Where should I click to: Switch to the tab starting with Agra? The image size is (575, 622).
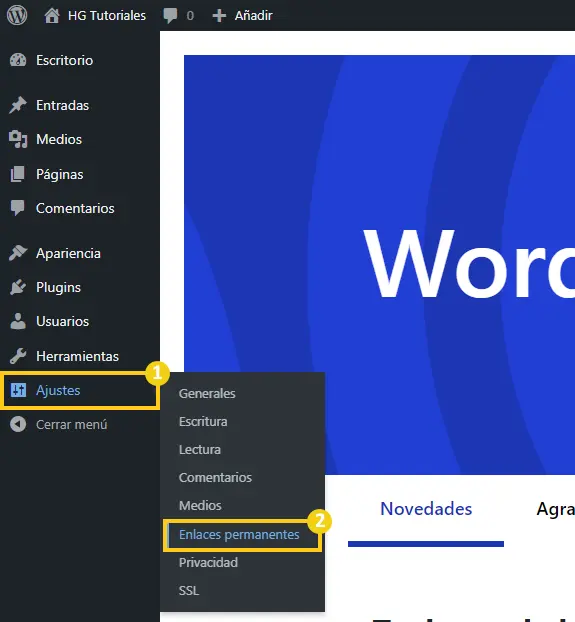[x=555, y=509]
